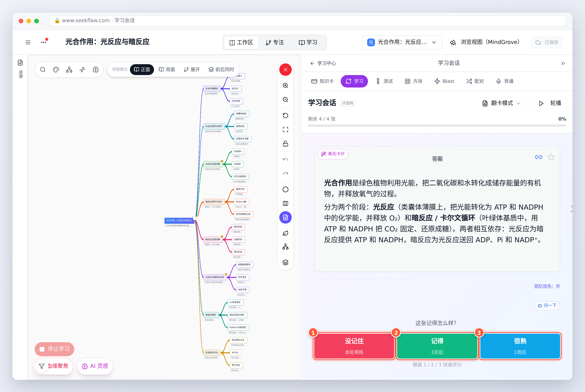Click the leaf icon in vertical toolbar

coord(285,233)
